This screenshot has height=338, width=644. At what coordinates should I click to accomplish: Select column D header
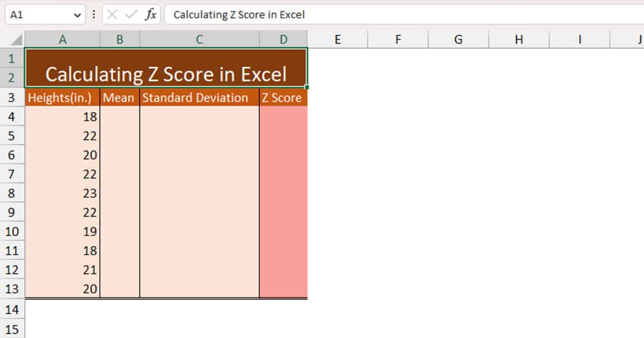click(283, 39)
